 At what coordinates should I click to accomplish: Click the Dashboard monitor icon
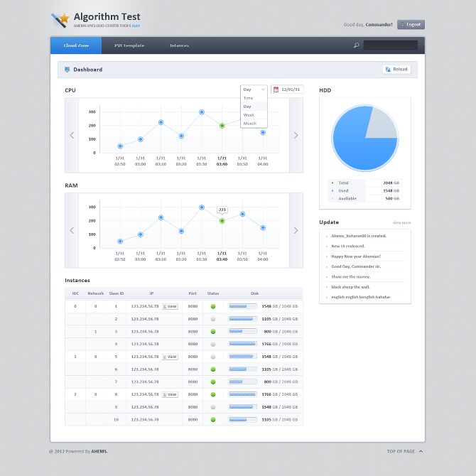pyautogui.click(x=67, y=70)
